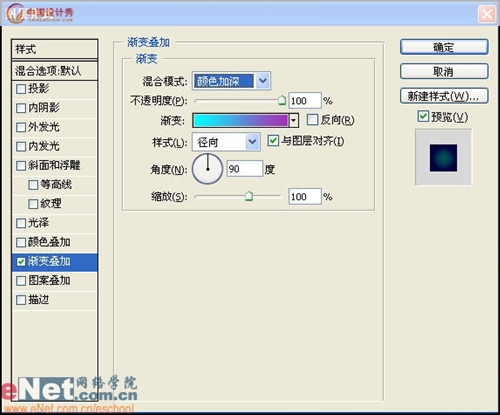Click the 角度 angle dial
This screenshot has height=415, width=500.
coord(207,169)
